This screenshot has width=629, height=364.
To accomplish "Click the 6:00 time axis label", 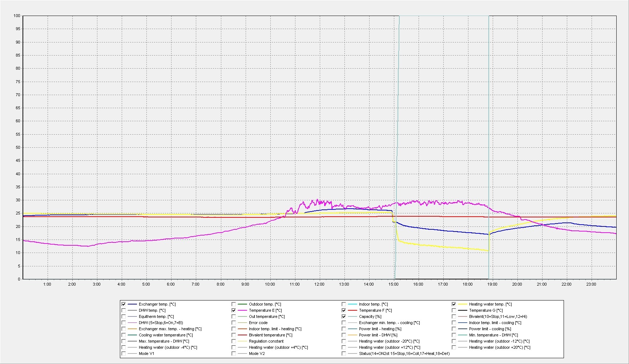I will tap(171, 284).
